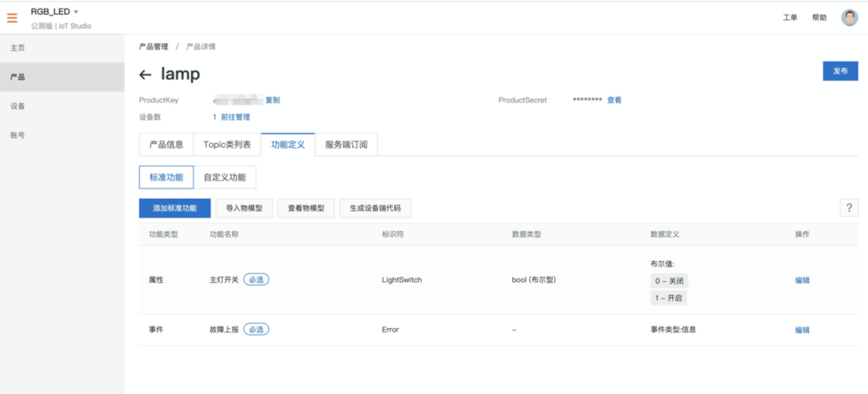Screen dimensions: 868x394
Task: Click the 标识符 column header
Action: 392,234
